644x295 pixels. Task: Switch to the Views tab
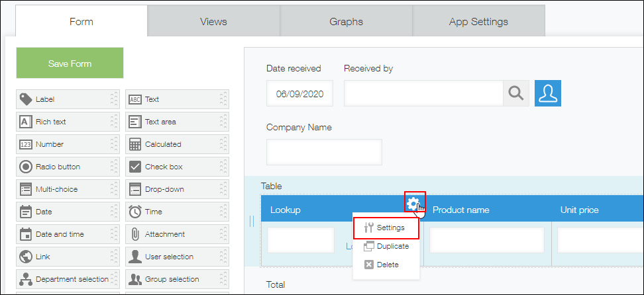coord(213,21)
